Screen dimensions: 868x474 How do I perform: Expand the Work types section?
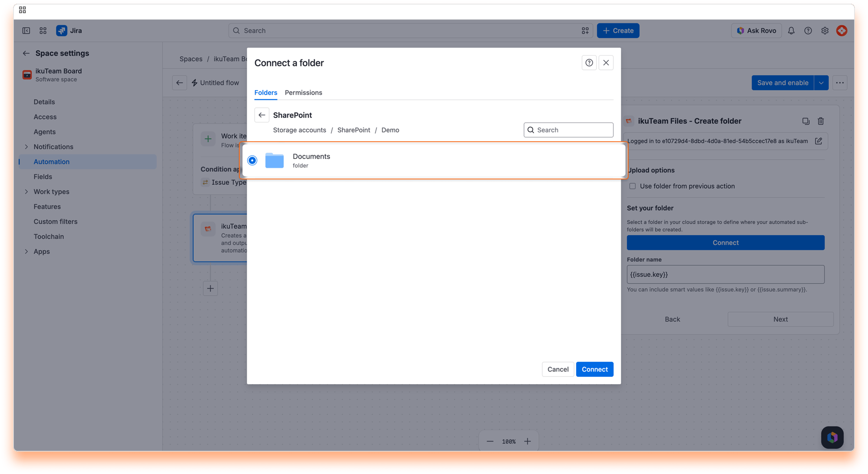pos(26,192)
